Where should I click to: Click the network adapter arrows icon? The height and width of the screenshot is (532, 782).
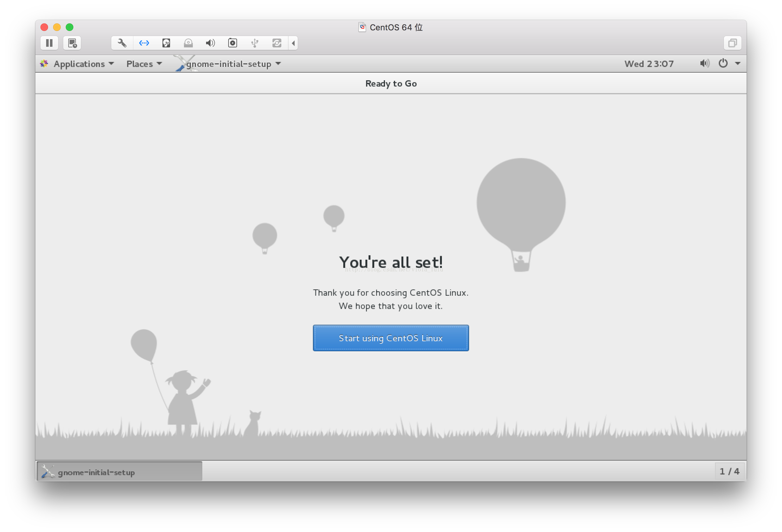tap(144, 43)
